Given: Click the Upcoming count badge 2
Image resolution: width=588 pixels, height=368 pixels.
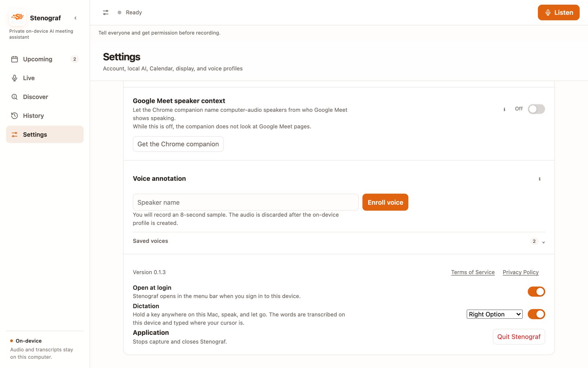Looking at the screenshot, I should [x=75, y=59].
